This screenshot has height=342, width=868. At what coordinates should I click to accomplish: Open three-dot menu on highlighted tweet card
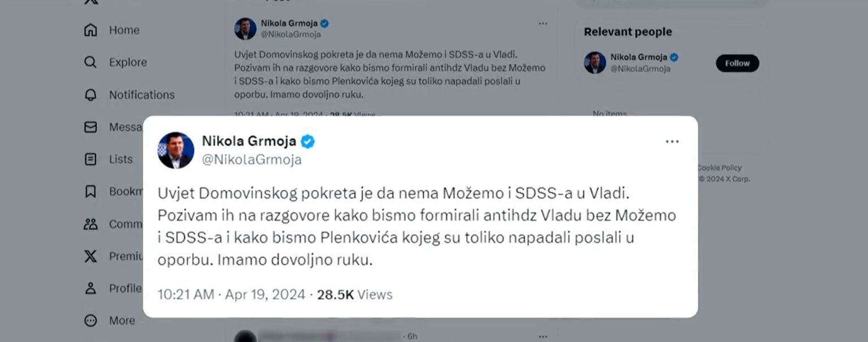point(672,142)
